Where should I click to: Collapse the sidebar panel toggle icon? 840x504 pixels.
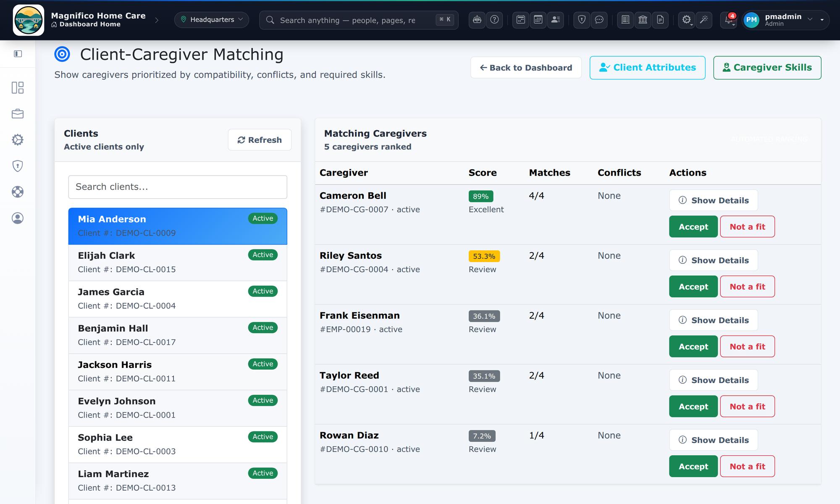point(18,54)
